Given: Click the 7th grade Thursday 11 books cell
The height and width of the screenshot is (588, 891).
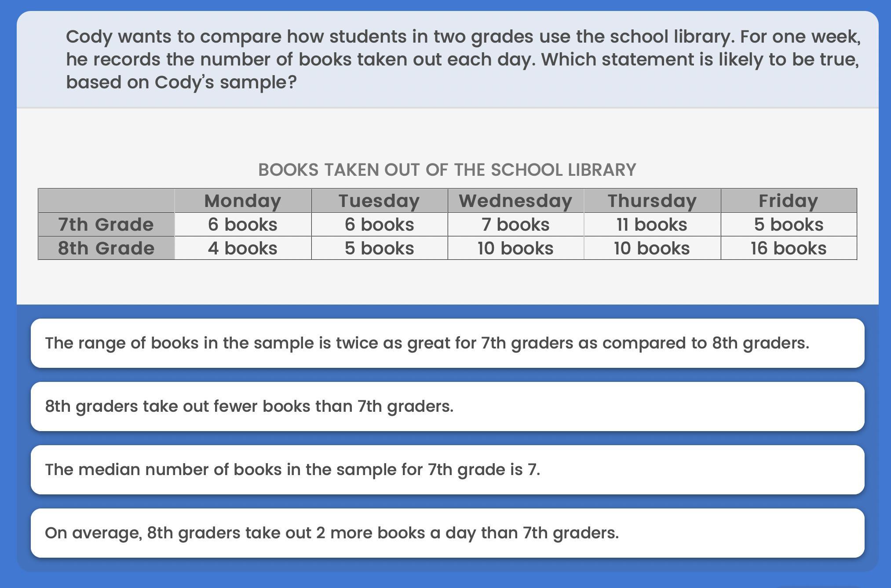Looking at the screenshot, I should [x=652, y=225].
